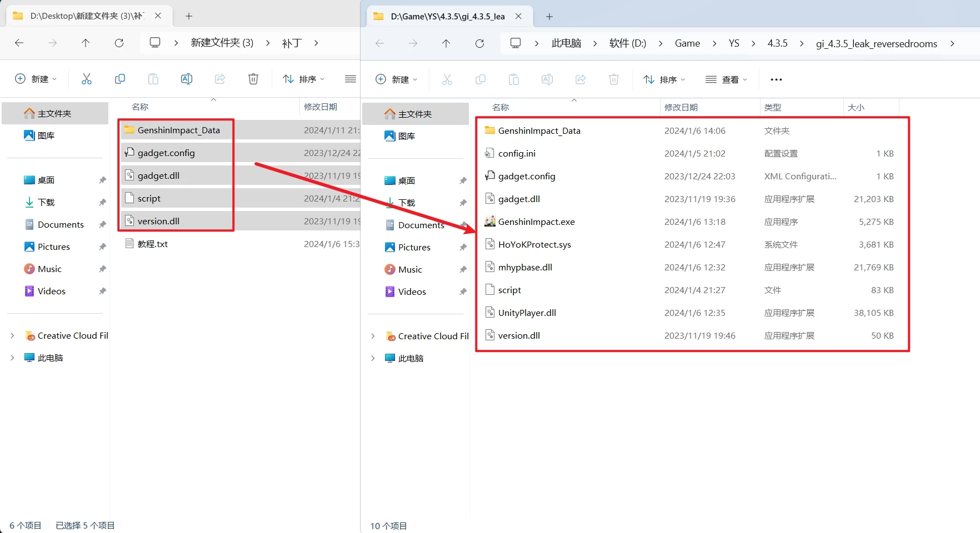The width and height of the screenshot is (980, 533).
Task: Expand 此电脑 tree node in right sidebar
Action: pos(373,359)
